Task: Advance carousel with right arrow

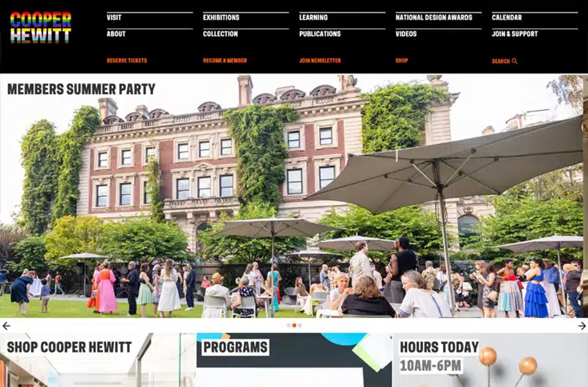Action: 582,326
